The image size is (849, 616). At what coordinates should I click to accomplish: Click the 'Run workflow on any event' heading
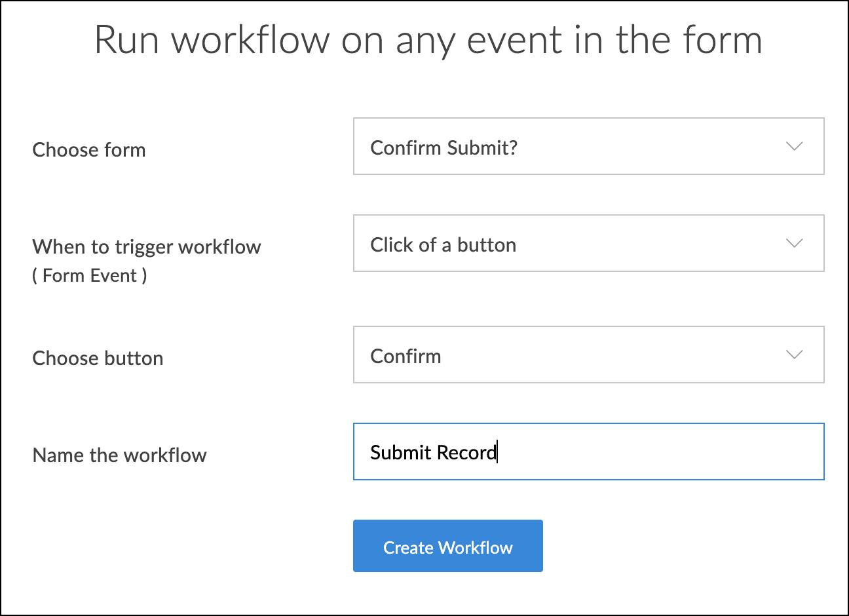[428, 39]
